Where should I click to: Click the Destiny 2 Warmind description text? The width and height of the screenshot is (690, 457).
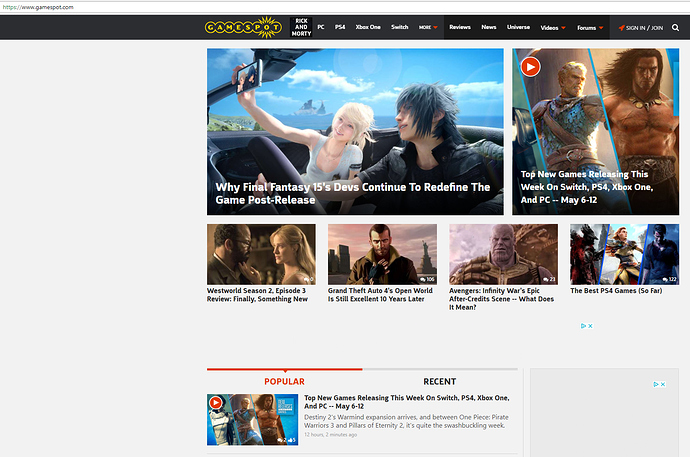pyautogui.click(x=406, y=421)
